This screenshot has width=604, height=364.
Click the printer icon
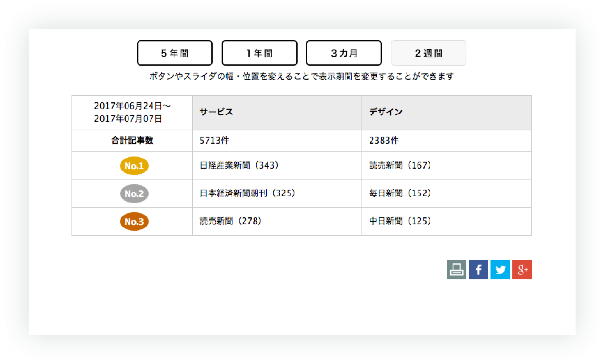click(457, 270)
